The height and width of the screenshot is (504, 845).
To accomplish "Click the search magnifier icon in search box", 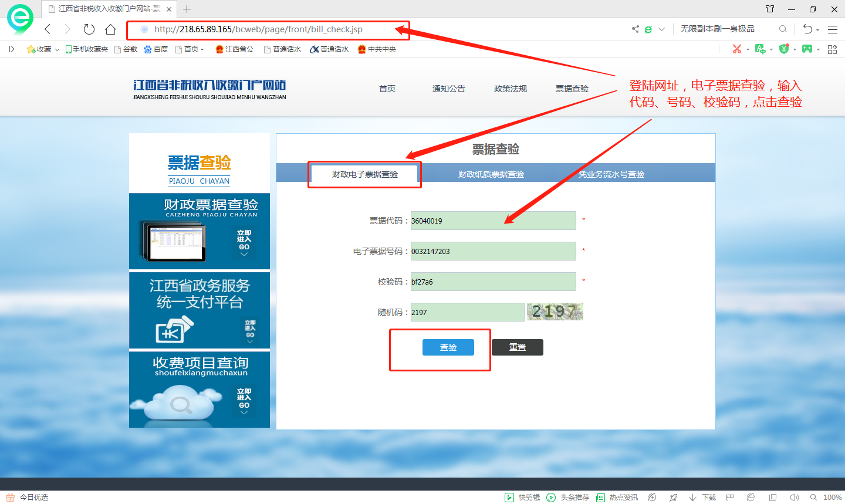I will pyautogui.click(x=783, y=29).
